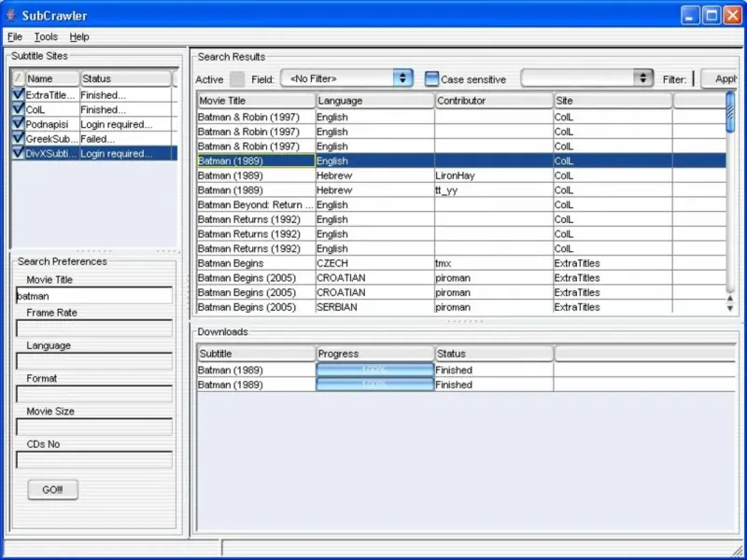The width and height of the screenshot is (747, 560).
Task: Click the Apply filter button
Action: click(720, 79)
